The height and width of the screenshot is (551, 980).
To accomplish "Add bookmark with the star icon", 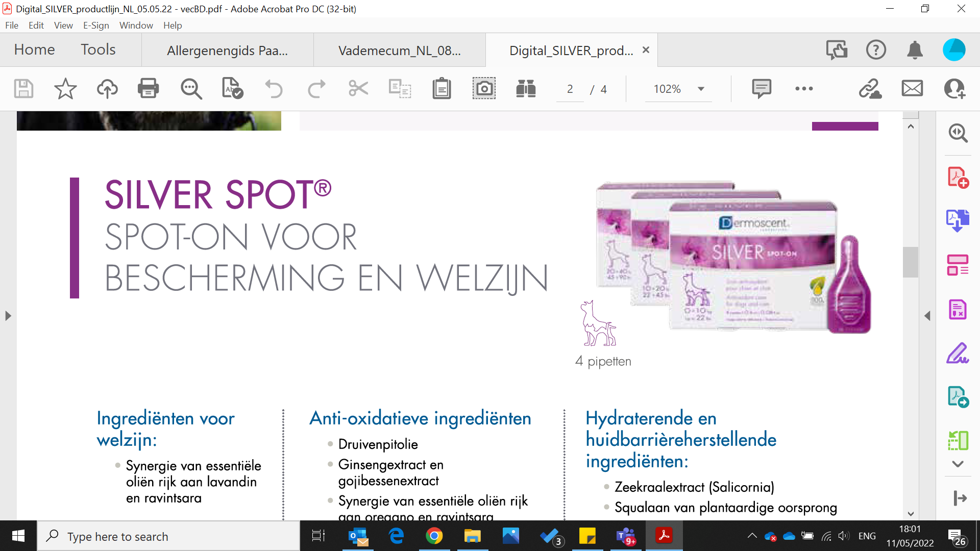I will pyautogui.click(x=65, y=89).
